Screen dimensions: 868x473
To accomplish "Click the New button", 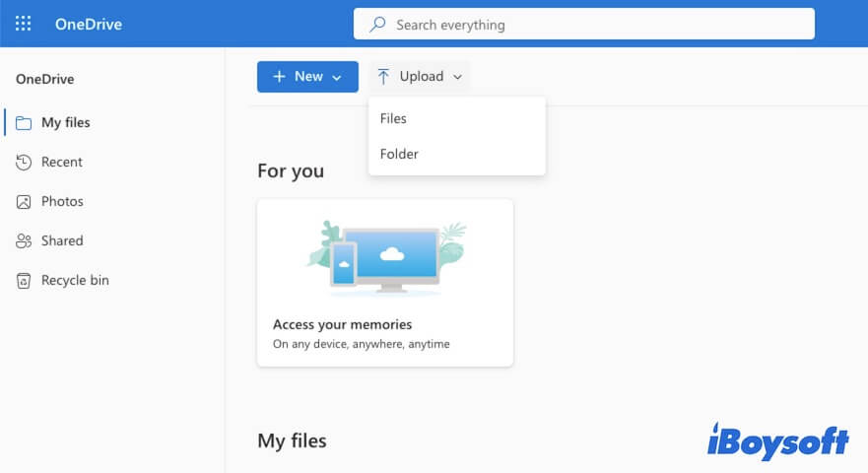I will tap(307, 77).
